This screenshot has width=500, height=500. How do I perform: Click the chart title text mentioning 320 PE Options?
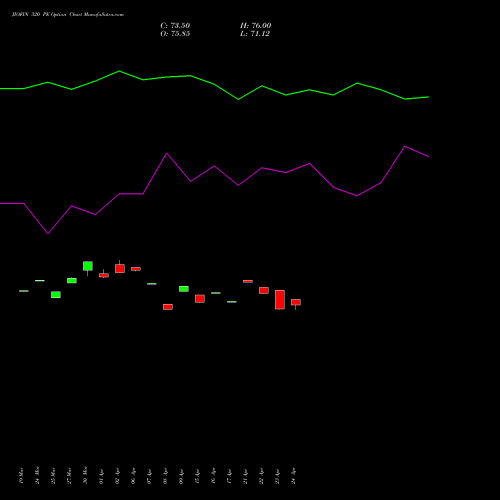[x=68, y=15]
